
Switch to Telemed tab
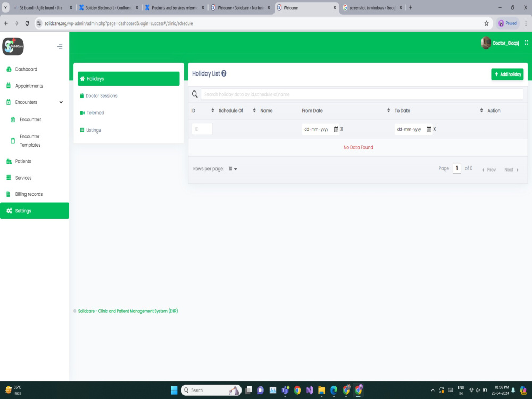tap(95, 113)
